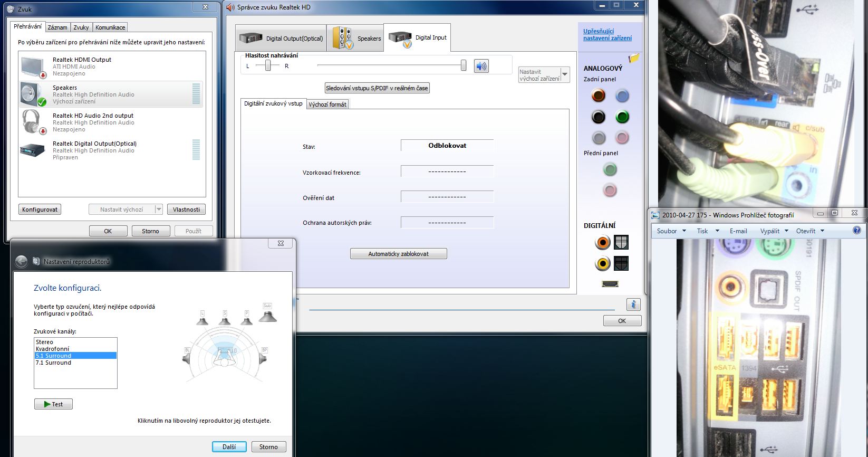Select Kvadrofonní channel configuration
Viewport: 868px width, 457px height.
pyautogui.click(x=75, y=349)
